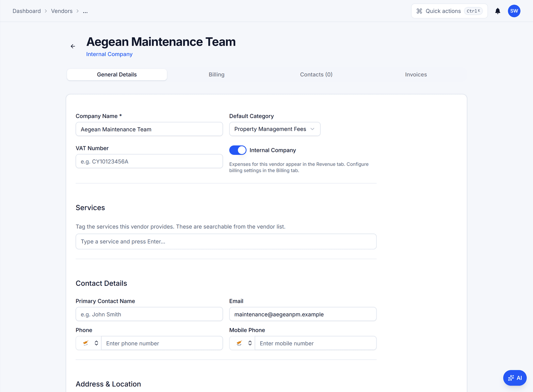The image size is (533, 392).
Task: Open Mobile Phone country code selector
Action: click(242, 343)
